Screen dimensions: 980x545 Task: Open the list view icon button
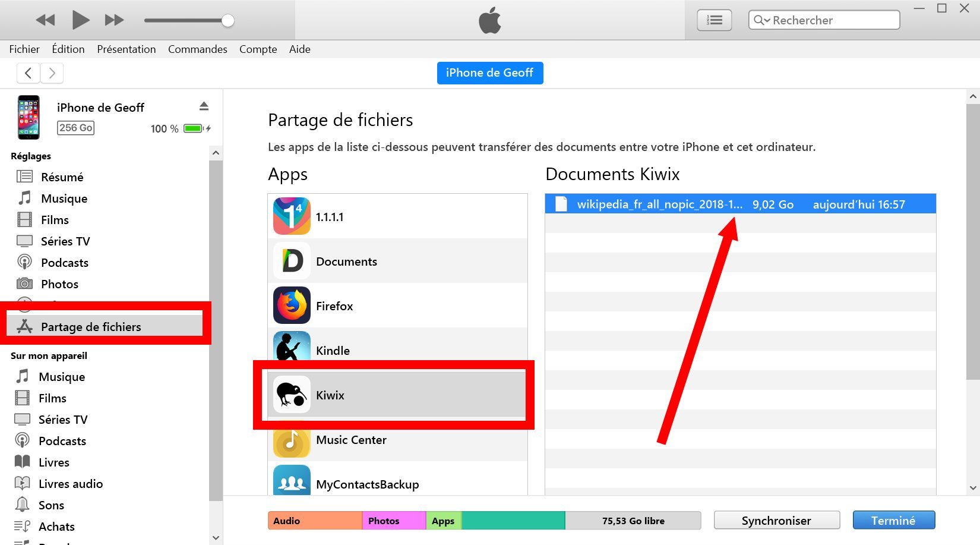(714, 20)
